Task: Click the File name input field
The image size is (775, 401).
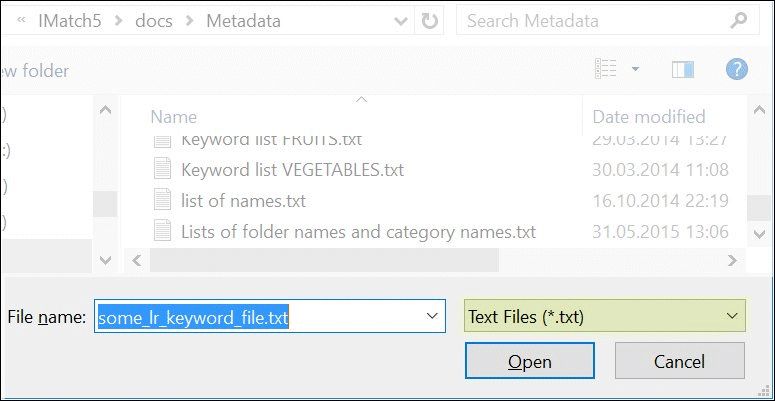Action: click(270, 315)
